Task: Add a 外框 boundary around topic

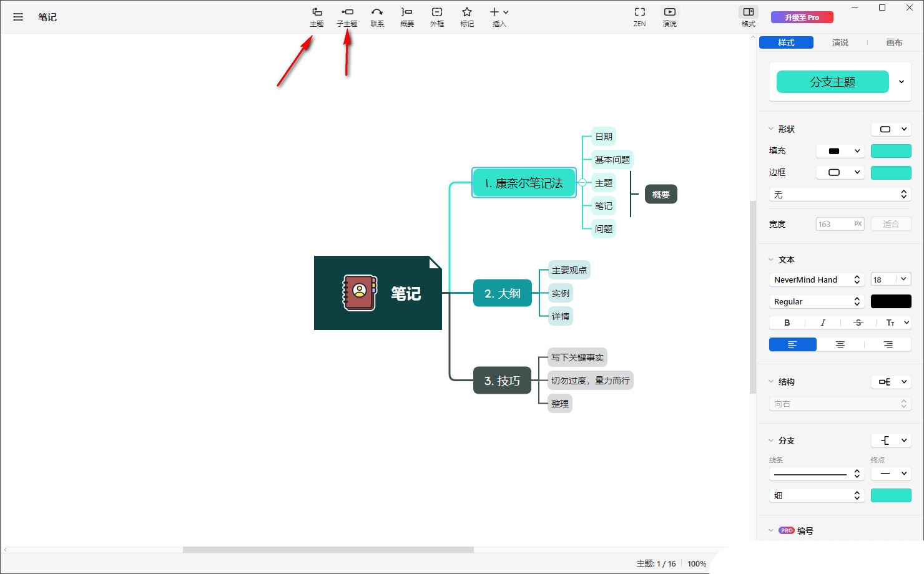Action: [437, 17]
